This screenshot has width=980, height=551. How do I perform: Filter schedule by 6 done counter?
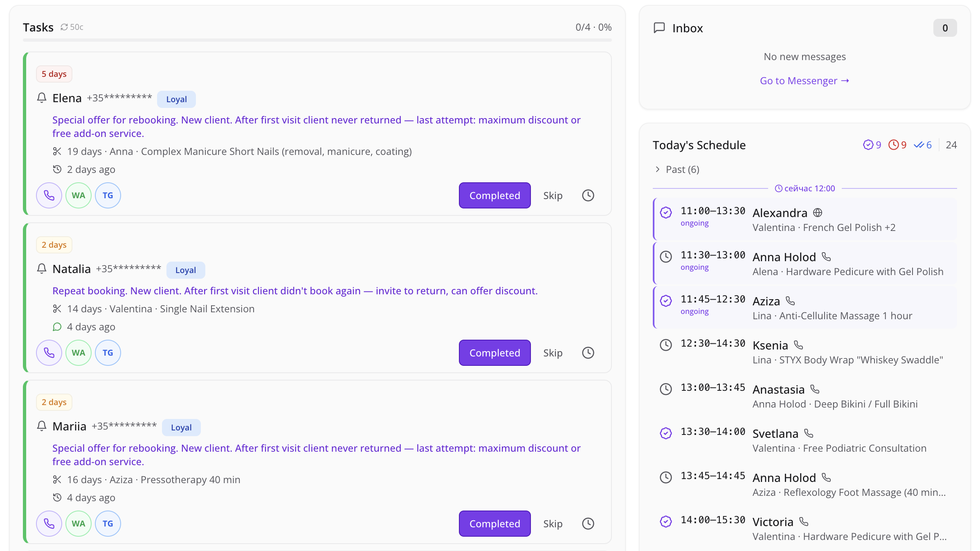coord(923,145)
